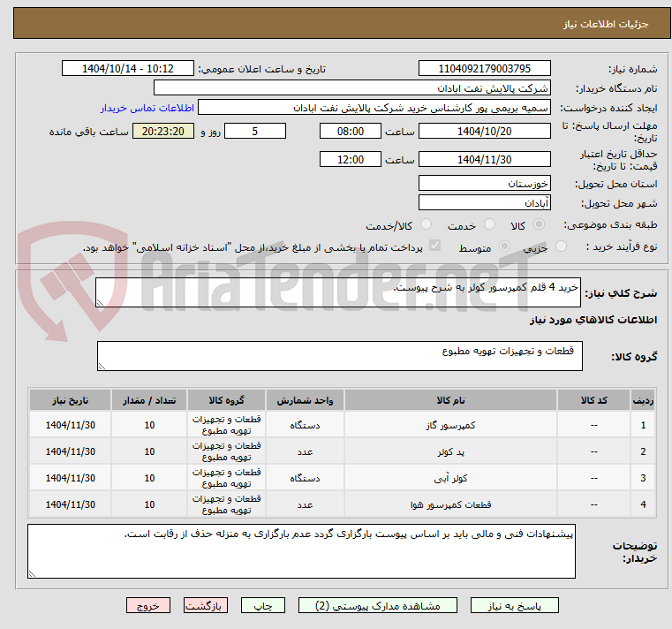
Task: Click the price validity date 1404/11/30 field
Action: pyautogui.click(x=484, y=160)
